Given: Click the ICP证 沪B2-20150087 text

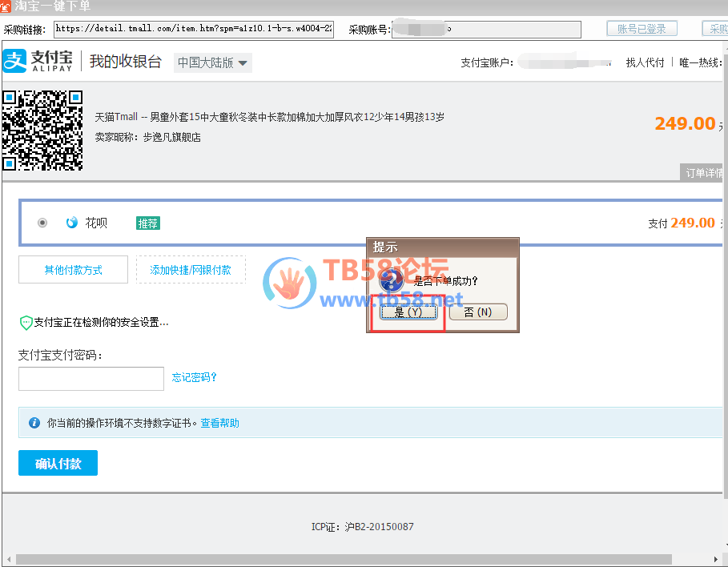Looking at the screenshot, I should 362,526.
